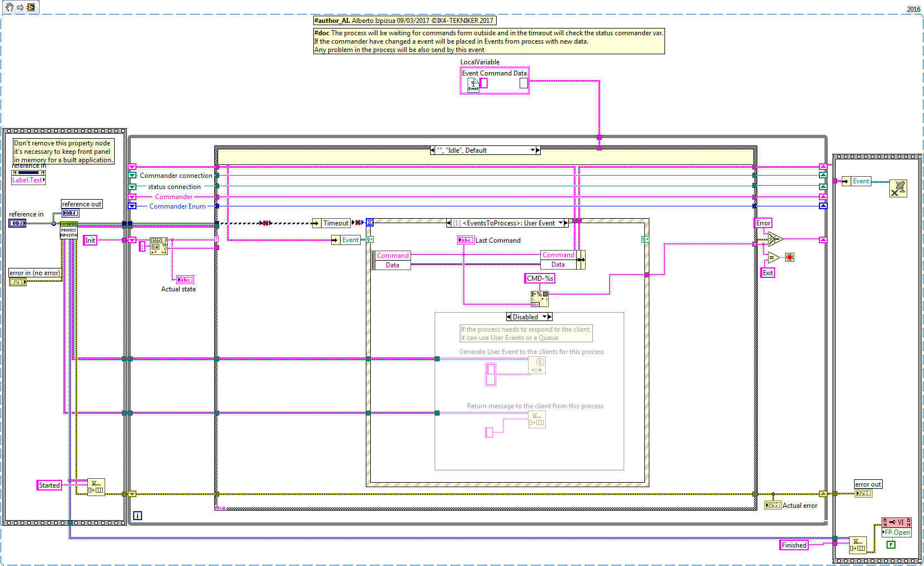Open the '"", "Idle", Default' case selector dropdown
The image size is (924, 566).
pos(533,150)
